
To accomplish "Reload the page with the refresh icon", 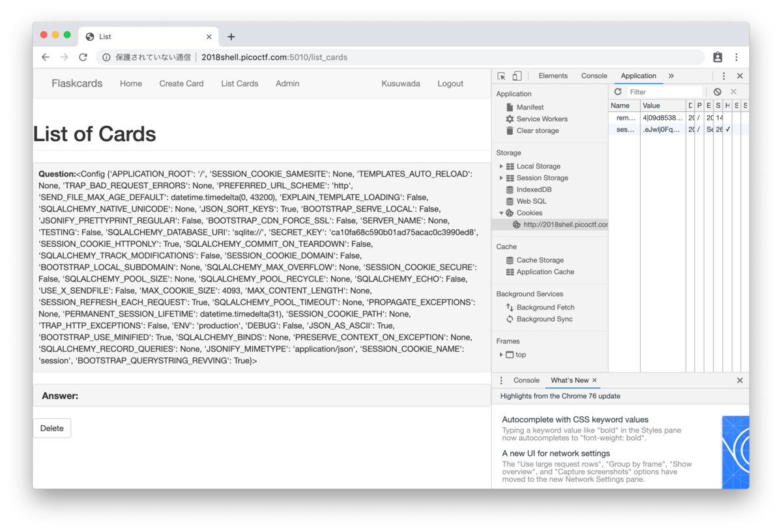I will [83, 57].
